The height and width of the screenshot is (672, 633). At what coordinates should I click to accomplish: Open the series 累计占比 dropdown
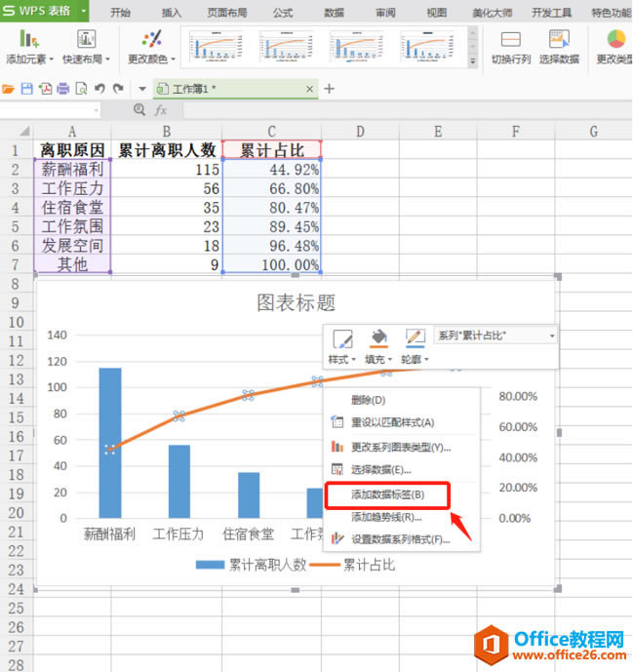[552, 336]
